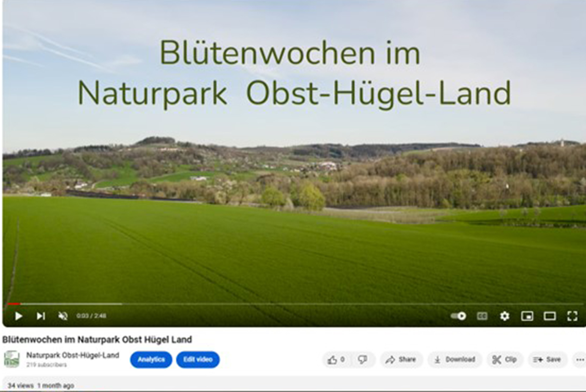
Task: Click the Edit video button
Action: [x=198, y=360]
